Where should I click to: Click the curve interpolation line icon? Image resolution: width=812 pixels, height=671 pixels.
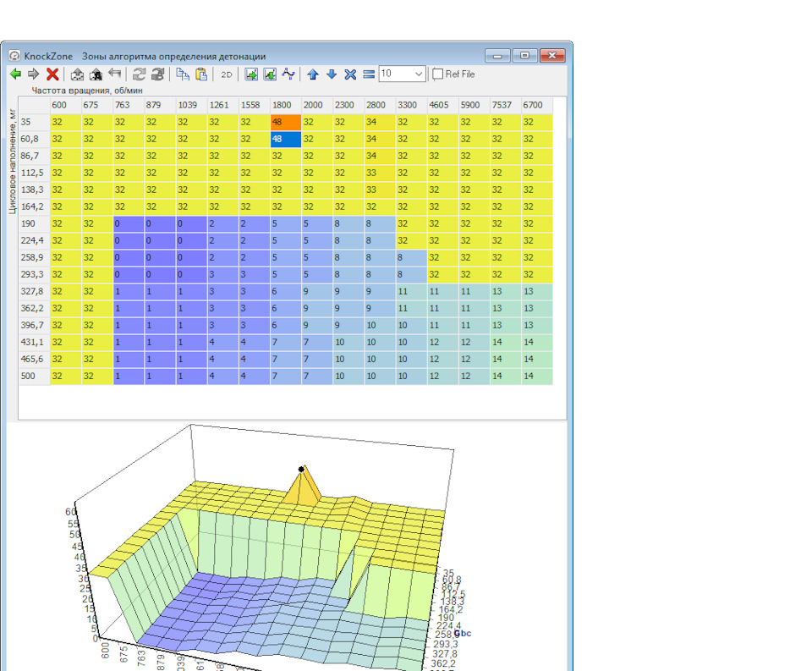pos(288,74)
